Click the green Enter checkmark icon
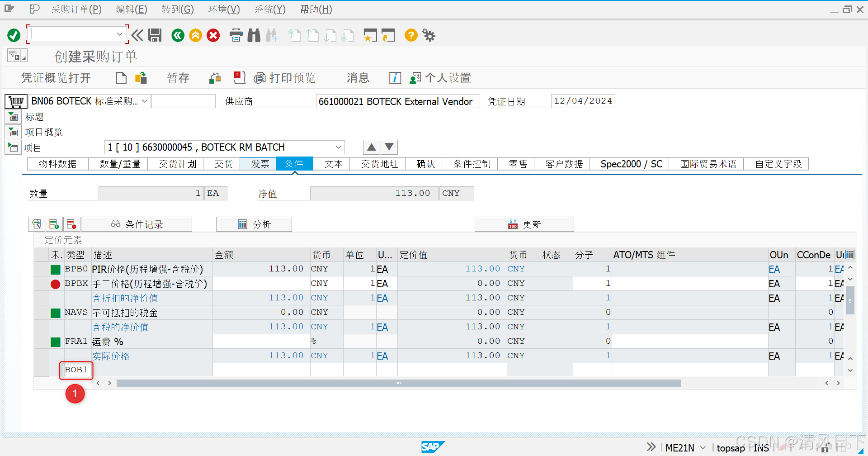This screenshot has height=456, width=868. coord(14,35)
